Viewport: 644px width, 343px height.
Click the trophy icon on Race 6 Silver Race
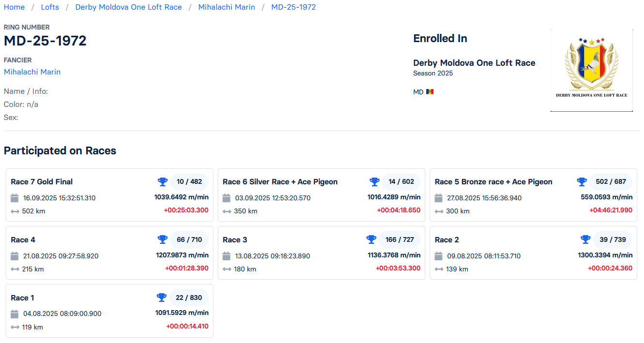click(x=374, y=182)
